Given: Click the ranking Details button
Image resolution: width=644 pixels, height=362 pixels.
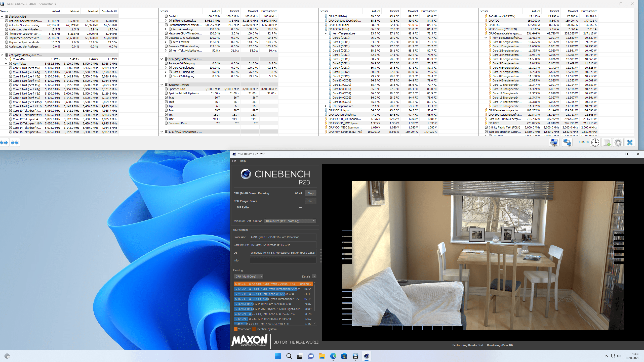Looking at the screenshot, I should click(x=306, y=277).
